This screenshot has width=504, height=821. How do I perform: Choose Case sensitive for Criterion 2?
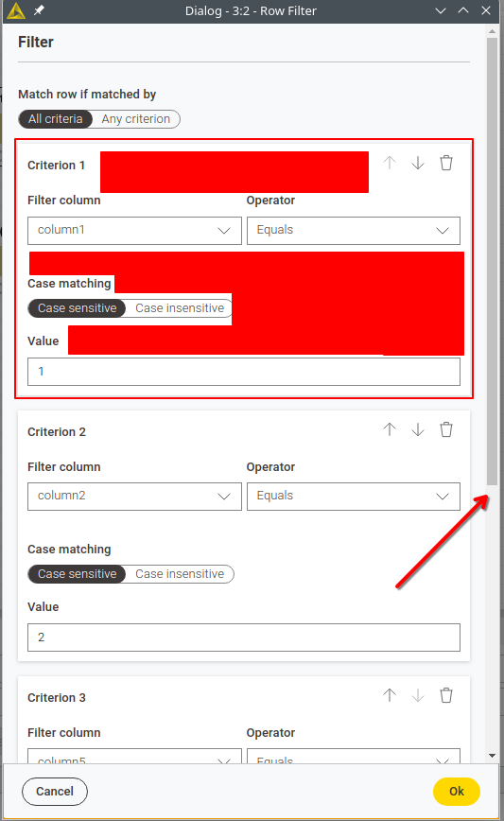[x=77, y=574]
